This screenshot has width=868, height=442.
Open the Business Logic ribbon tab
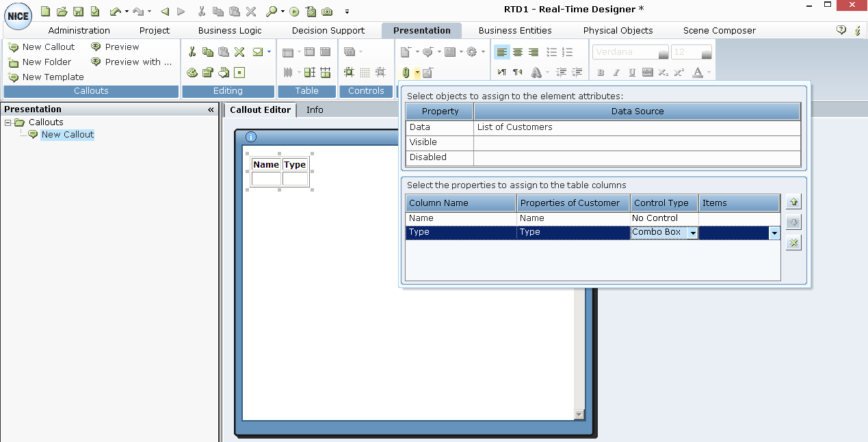(x=230, y=30)
